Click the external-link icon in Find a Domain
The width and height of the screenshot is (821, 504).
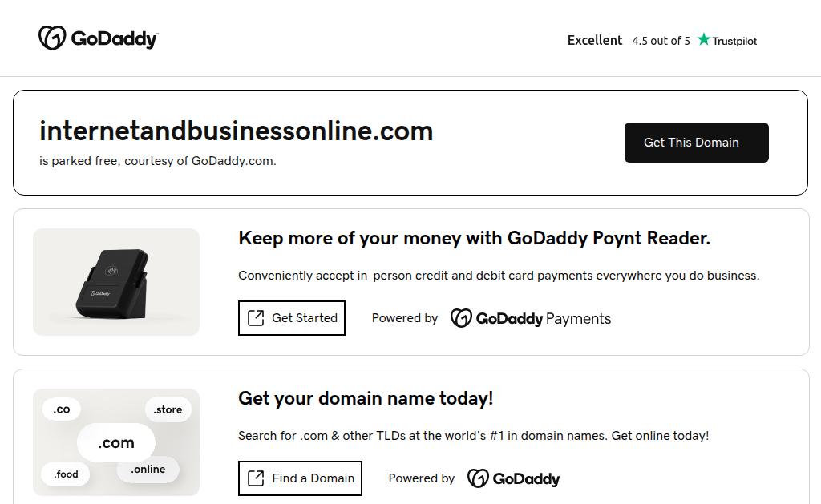click(x=256, y=478)
